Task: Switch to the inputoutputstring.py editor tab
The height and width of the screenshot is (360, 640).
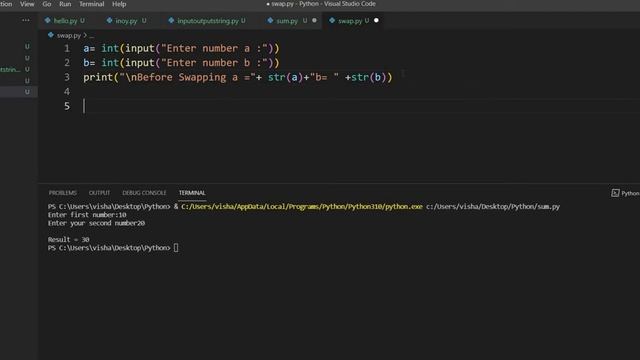Action: pyautogui.click(x=208, y=20)
